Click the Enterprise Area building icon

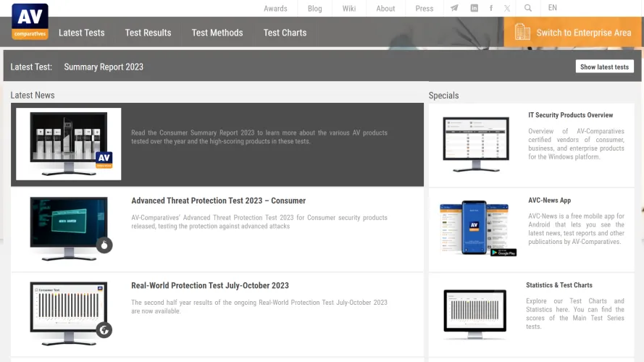[x=522, y=32]
